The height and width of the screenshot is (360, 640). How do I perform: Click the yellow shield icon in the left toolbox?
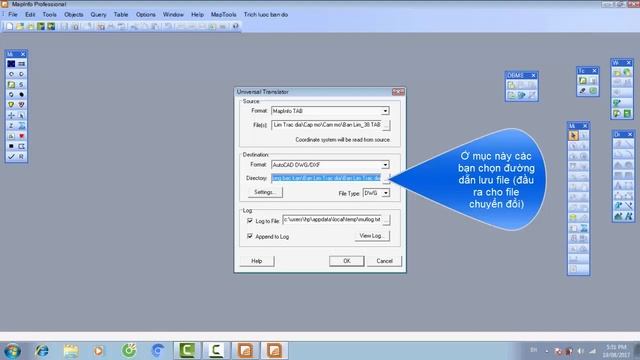[11, 105]
